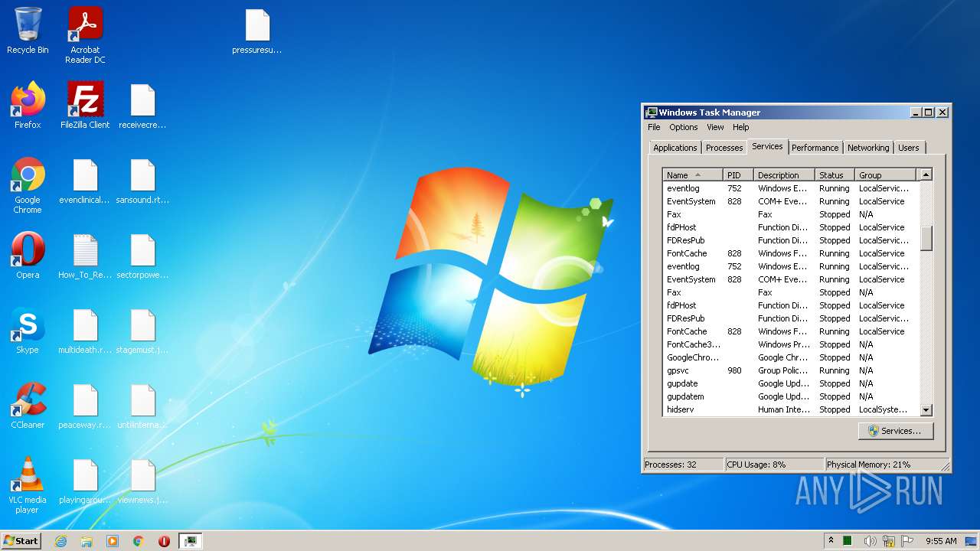Select the stagemust.j... file icon

click(142, 331)
